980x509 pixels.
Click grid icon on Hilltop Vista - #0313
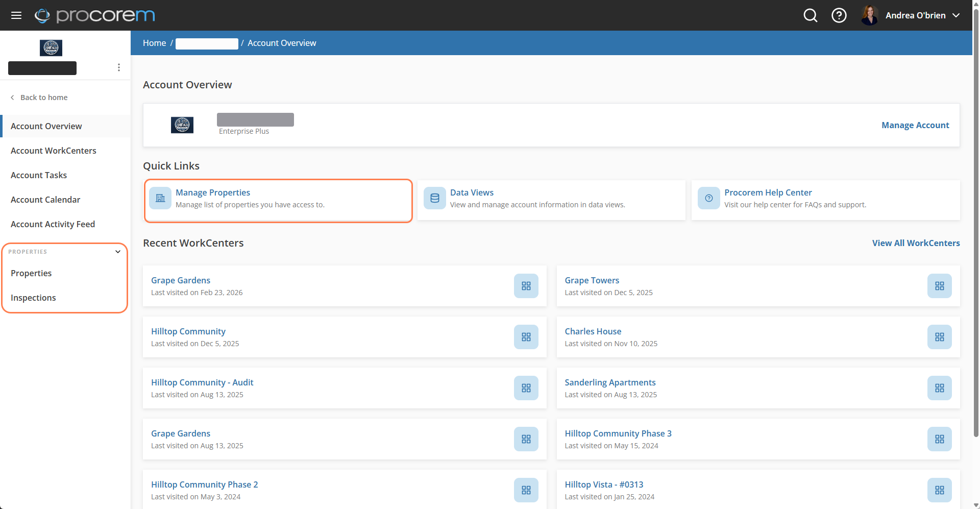(940, 490)
